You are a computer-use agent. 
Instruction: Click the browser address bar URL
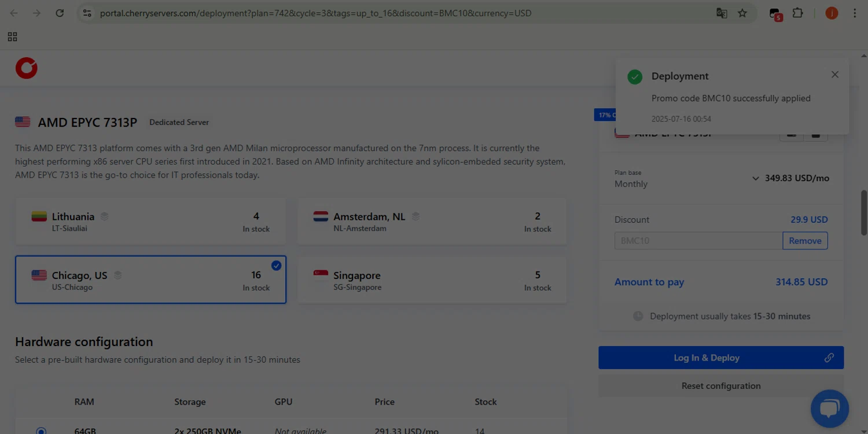coord(315,13)
